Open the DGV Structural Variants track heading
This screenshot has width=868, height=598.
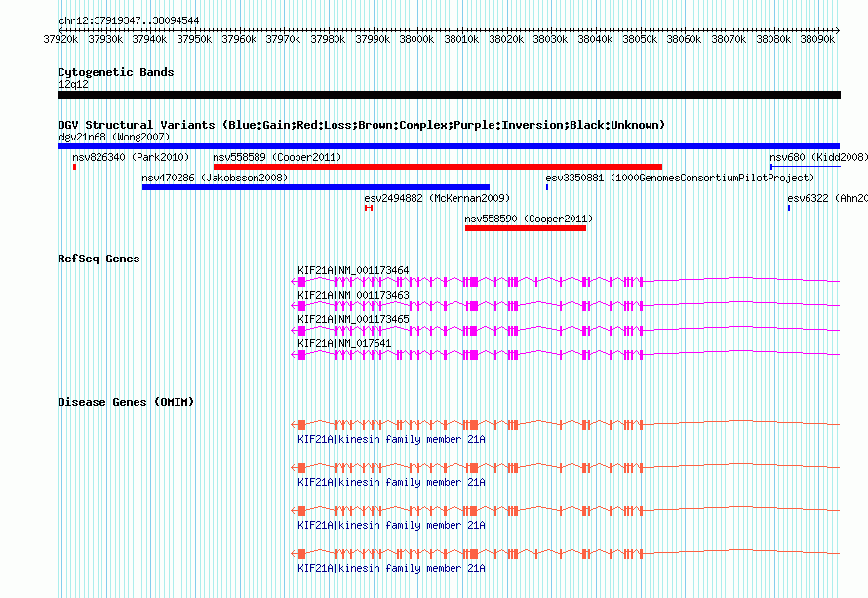(x=362, y=125)
